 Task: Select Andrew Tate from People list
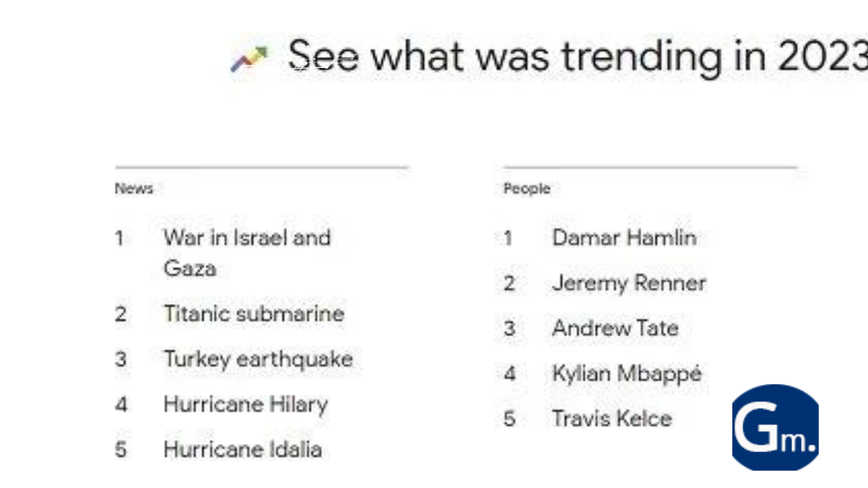(615, 329)
